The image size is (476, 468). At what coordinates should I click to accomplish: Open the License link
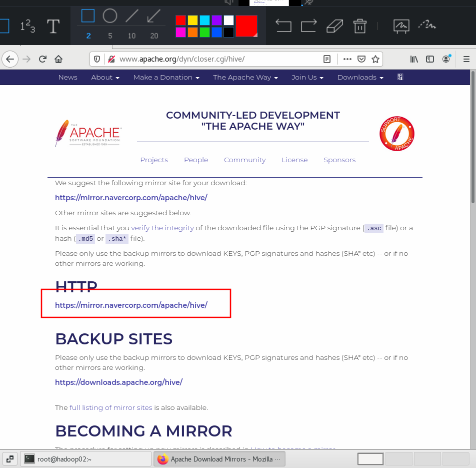tap(294, 160)
